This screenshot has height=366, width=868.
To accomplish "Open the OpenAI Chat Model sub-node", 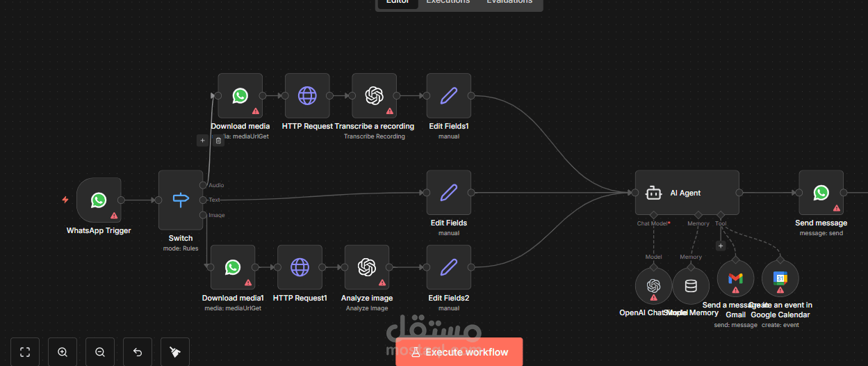I will [653, 285].
